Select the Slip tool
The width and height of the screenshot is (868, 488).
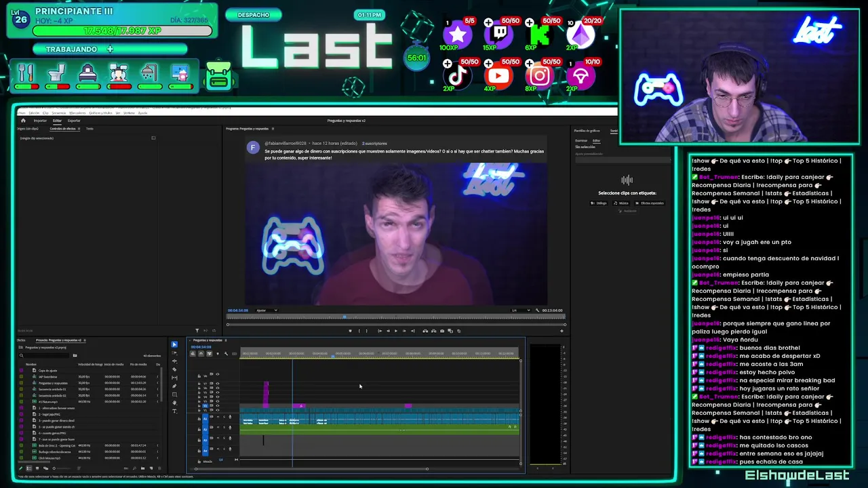[x=174, y=378]
